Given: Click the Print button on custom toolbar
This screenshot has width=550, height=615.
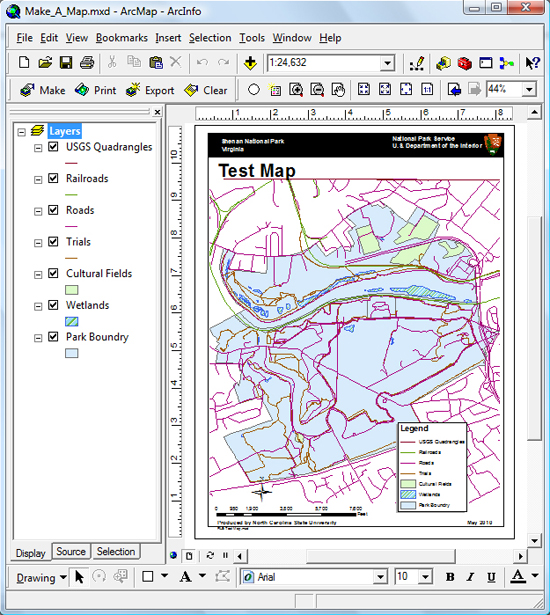Looking at the screenshot, I should click(x=95, y=90).
